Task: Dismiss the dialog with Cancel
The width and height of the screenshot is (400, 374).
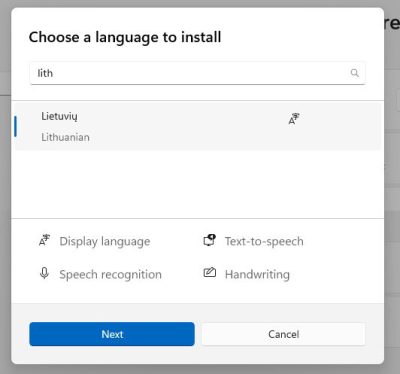Action: [x=283, y=334]
